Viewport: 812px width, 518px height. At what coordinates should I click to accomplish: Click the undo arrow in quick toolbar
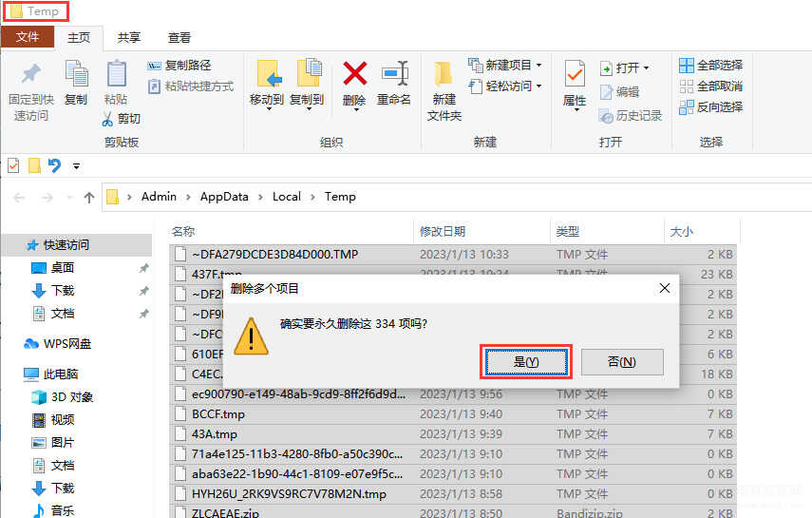tap(54, 166)
